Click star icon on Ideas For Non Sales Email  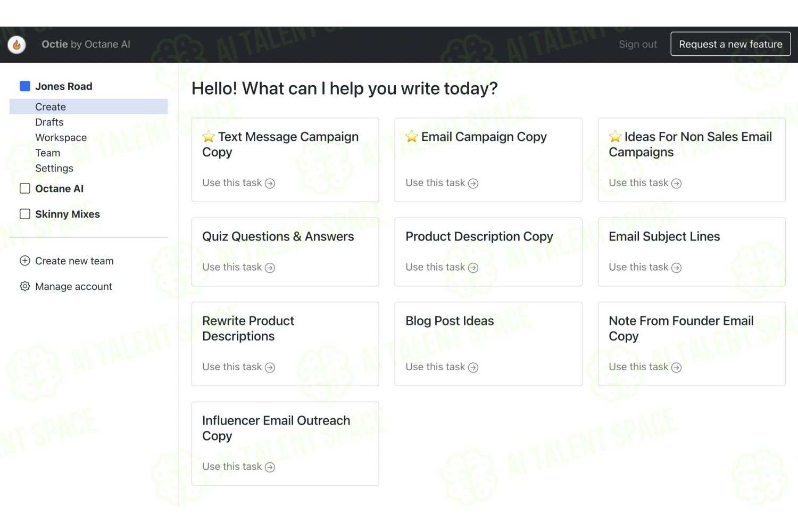pyautogui.click(x=615, y=137)
